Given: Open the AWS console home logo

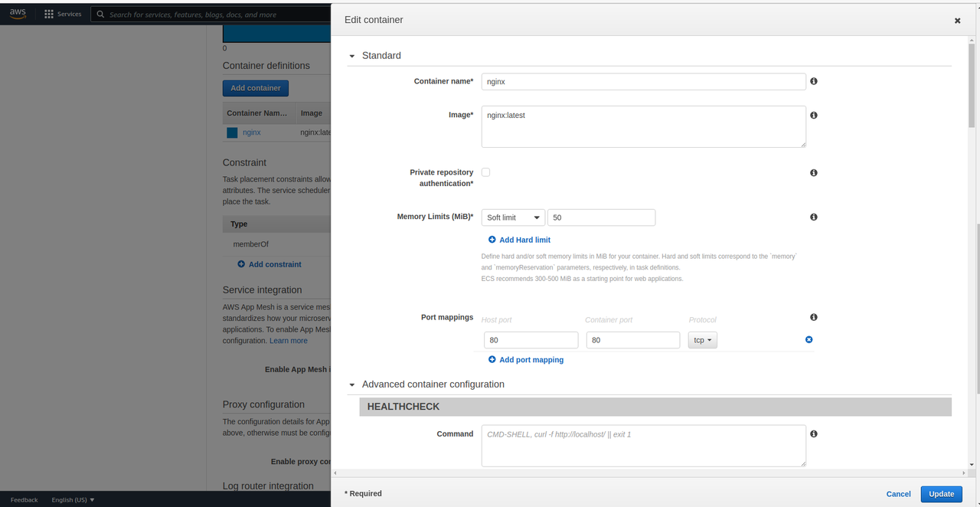Looking at the screenshot, I should [18, 14].
